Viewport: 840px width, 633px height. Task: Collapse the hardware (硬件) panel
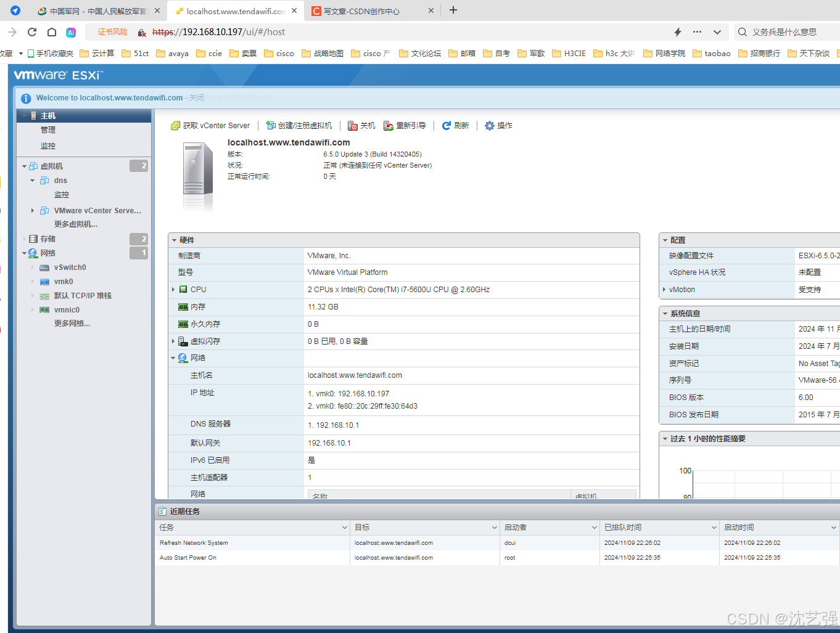click(175, 240)
